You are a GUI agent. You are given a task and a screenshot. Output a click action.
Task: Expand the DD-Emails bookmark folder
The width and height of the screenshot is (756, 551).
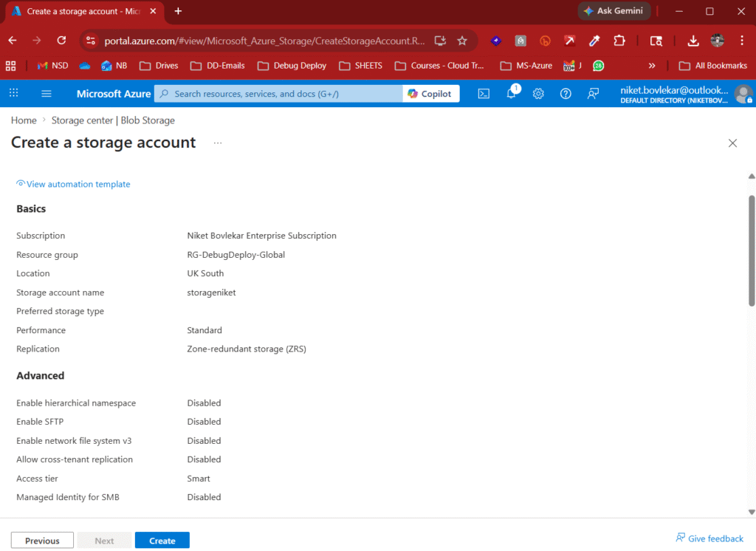tap(218, 66)
